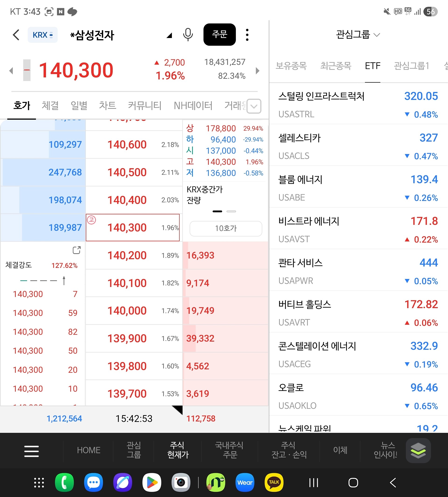Launch the KakaoTalk app from dock

point(274,483)
